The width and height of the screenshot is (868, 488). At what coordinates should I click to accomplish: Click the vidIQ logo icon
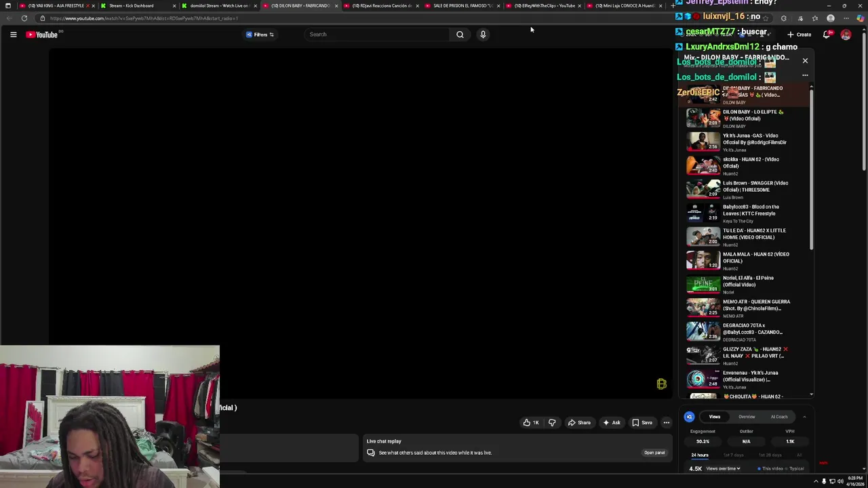click(689, 417)
